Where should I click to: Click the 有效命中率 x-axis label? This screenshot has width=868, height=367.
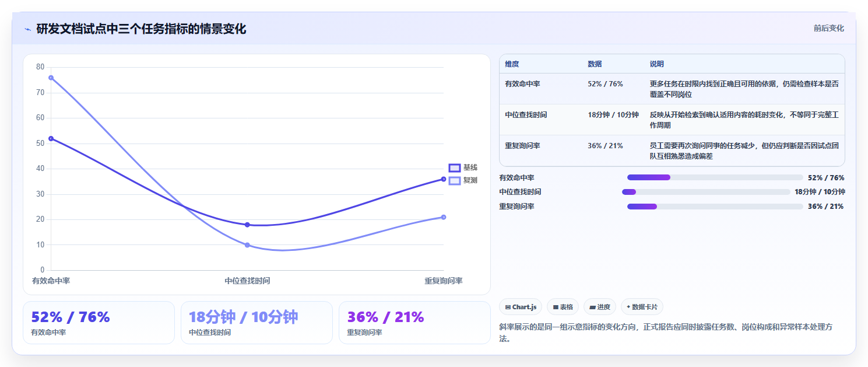51,281
